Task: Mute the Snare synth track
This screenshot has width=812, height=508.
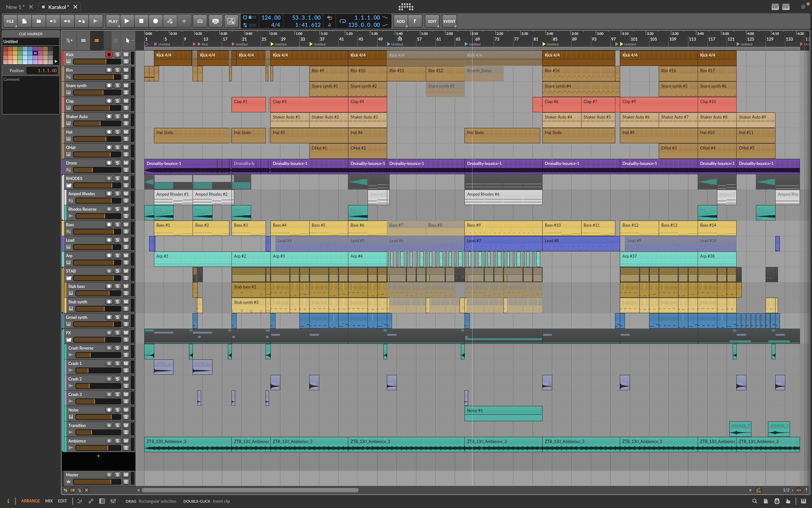Action: click(x=126, y=85)
